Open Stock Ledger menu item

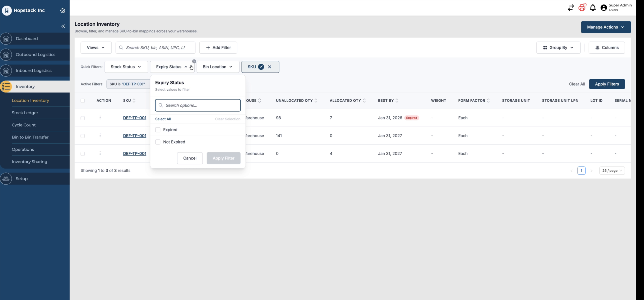[25, 113]
